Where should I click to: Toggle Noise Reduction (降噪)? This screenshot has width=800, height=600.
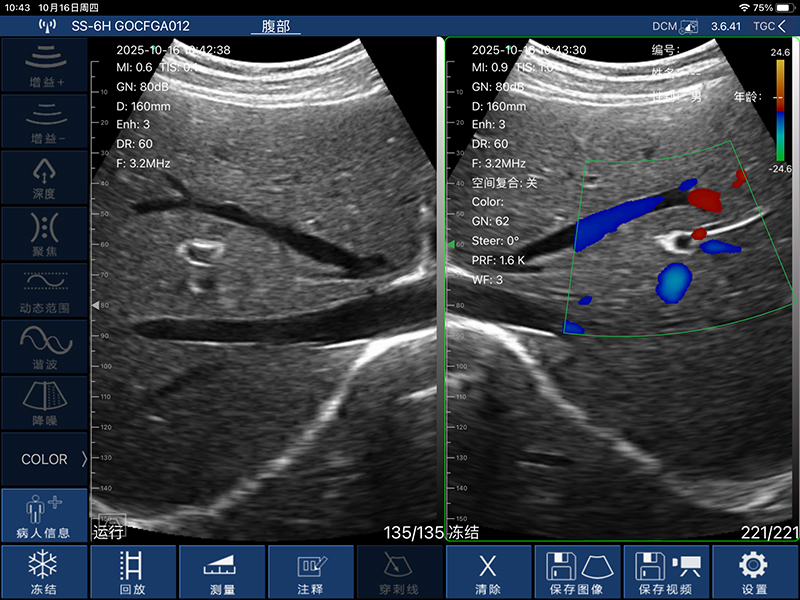pyautogui.click(x=43, y=402)
